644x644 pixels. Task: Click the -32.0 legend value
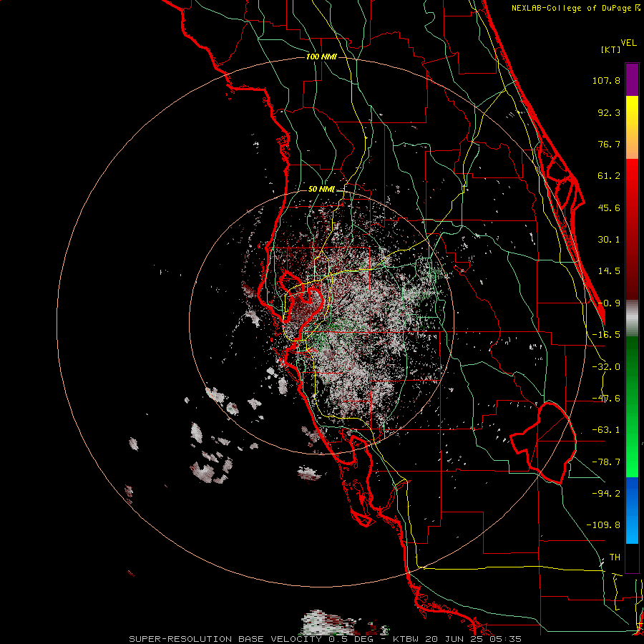pos(606,367)
